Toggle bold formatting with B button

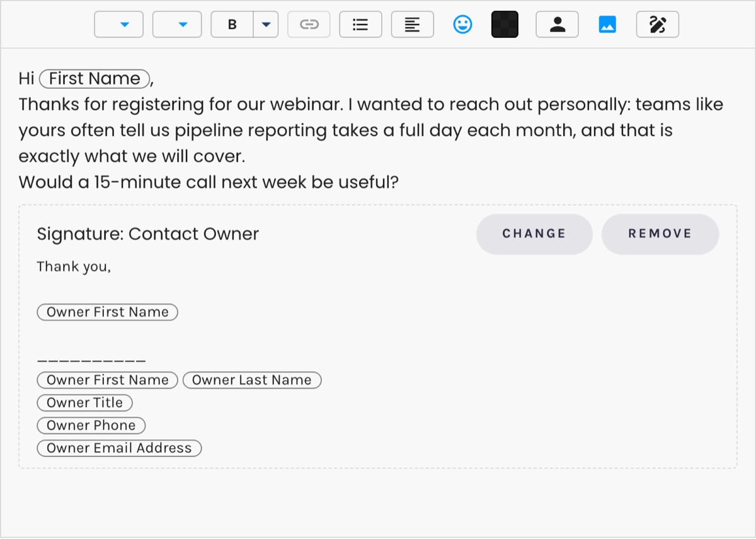232,25
